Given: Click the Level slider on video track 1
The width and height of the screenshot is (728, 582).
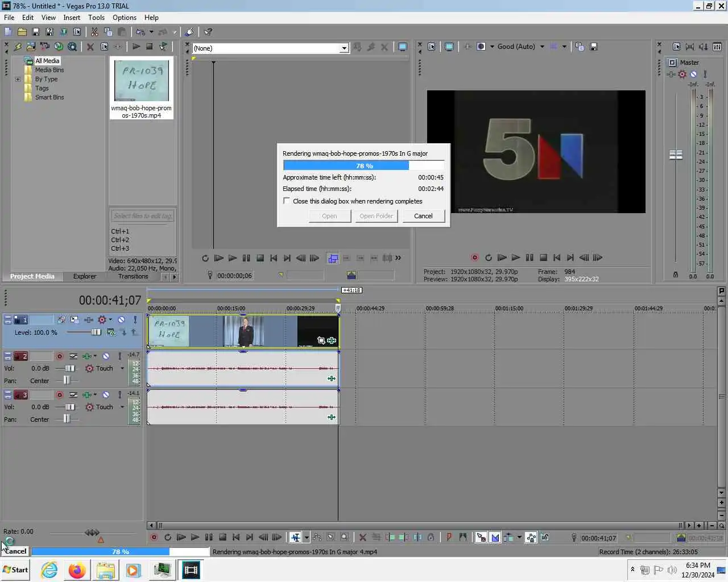Looking at the screenshot, I should coord(96,332).
